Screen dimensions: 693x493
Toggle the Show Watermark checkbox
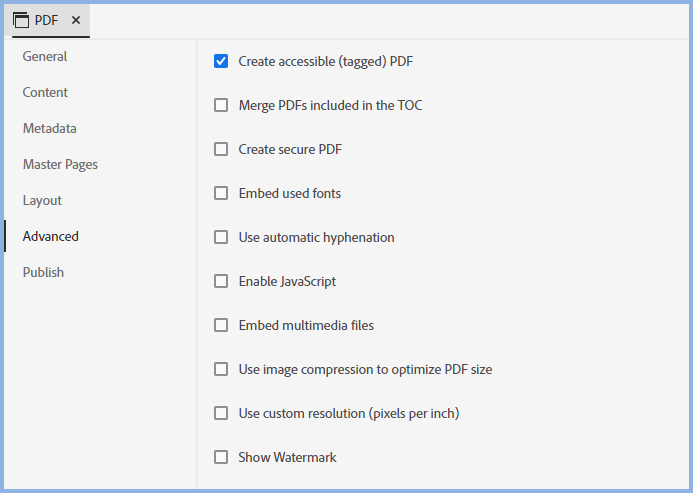point(221,458)
